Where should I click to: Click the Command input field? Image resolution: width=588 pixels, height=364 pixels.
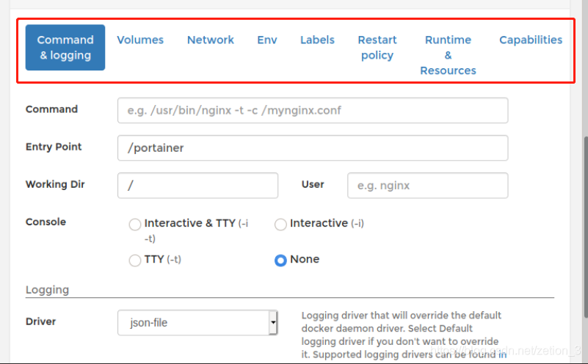(x=313, y=111)
